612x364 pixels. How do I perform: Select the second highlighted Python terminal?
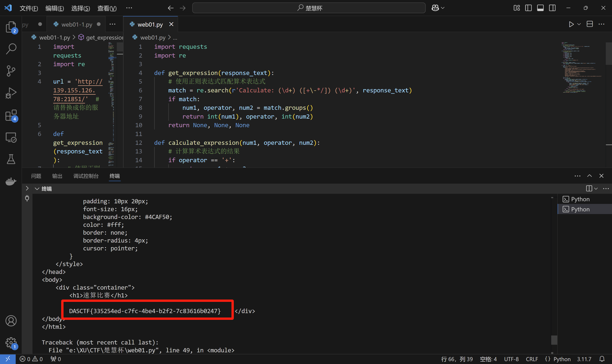(x=585, y=209)
